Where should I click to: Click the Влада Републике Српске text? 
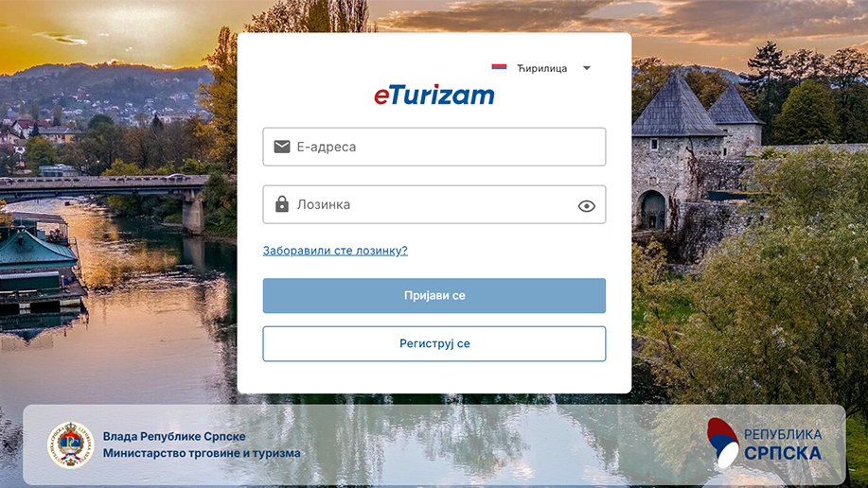click(x=174, y=437)
